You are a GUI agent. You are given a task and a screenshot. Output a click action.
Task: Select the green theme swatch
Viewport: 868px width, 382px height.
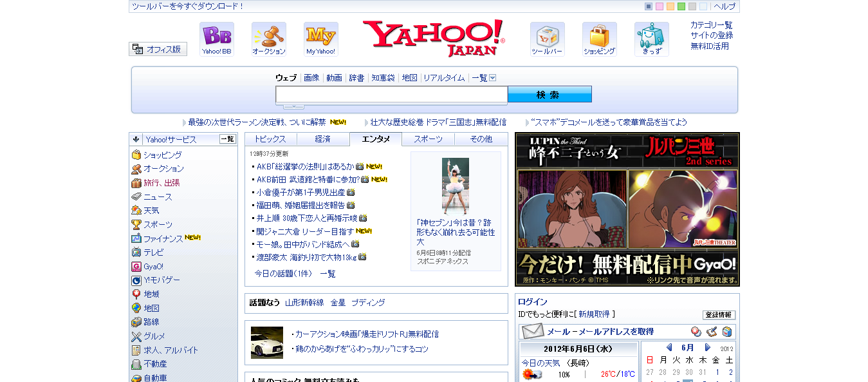pos(681,6)
